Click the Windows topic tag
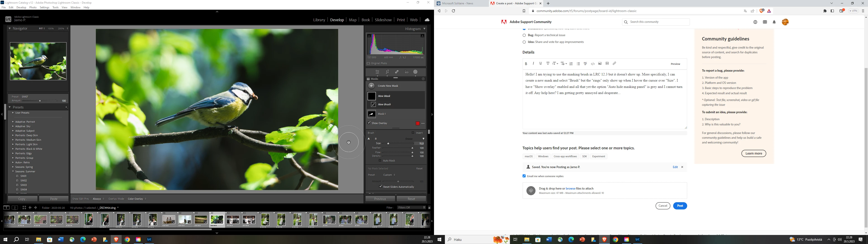The height and width of the screenshot is (244, 868). point(543,156)
